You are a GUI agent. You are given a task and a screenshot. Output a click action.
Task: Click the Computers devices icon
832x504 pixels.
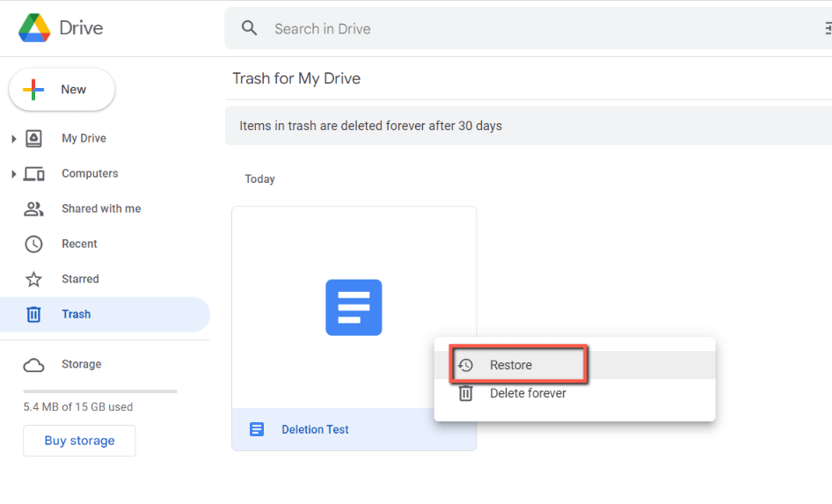click(34, 174)
